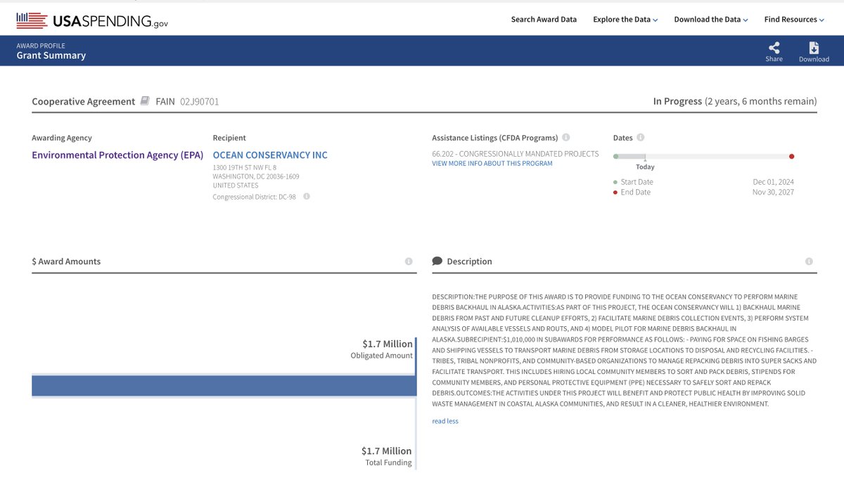The width and height of the screenshot is (844, 504).
Task: Click the Grant Summary heading
Action: coord(51,56)
